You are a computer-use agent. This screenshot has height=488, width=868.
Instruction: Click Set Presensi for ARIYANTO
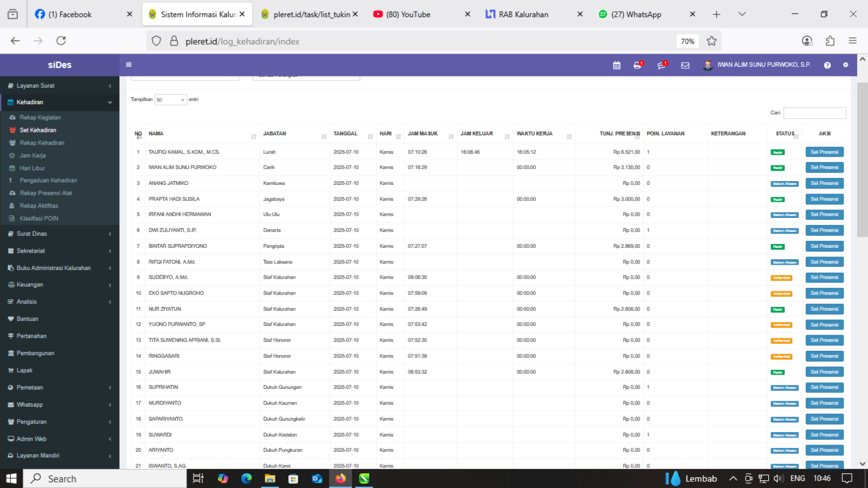824,450
